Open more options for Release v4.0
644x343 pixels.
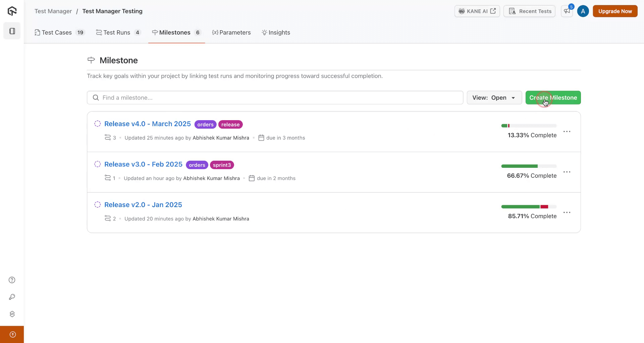tap(567, 132)
